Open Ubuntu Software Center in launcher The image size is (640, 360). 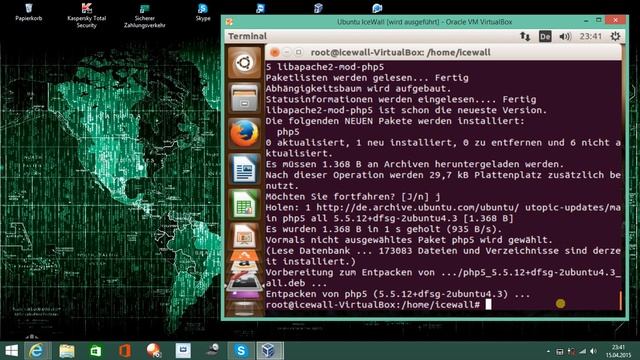(244, 256)
